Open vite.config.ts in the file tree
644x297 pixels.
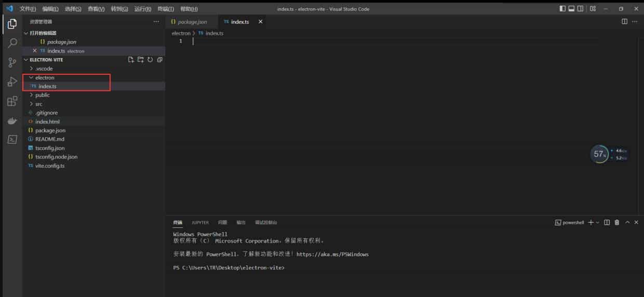pos(93,166)
